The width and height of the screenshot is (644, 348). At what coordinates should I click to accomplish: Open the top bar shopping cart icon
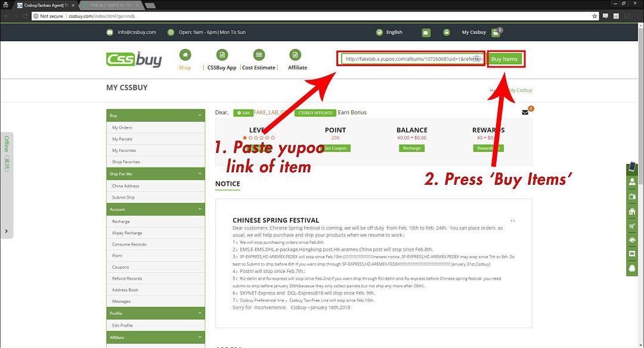[x=496, y=32]
